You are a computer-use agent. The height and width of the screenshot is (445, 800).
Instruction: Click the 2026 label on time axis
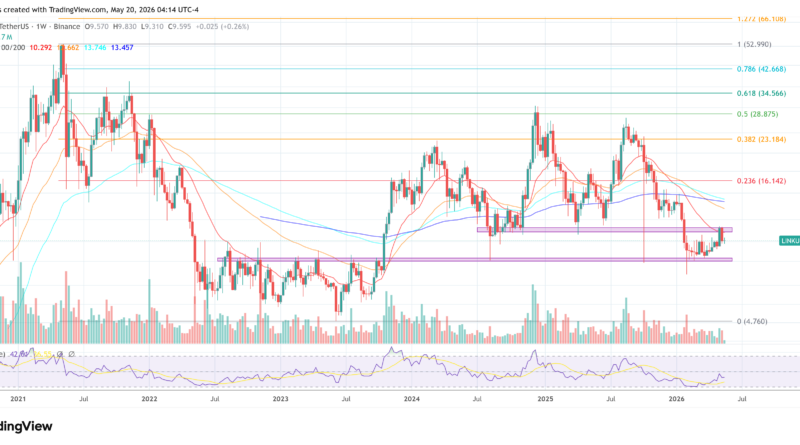tap(677, 399)
